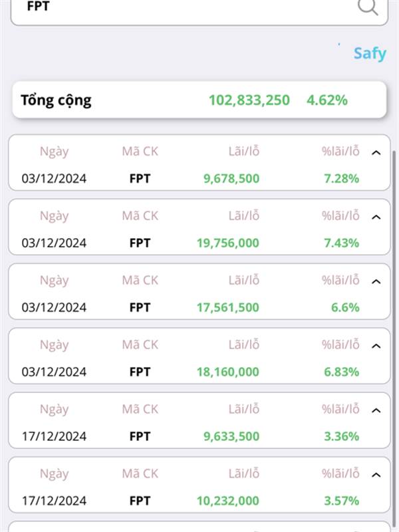
Task: Tap the Lãi/lỗ header in first card
Action: (243, 151)
